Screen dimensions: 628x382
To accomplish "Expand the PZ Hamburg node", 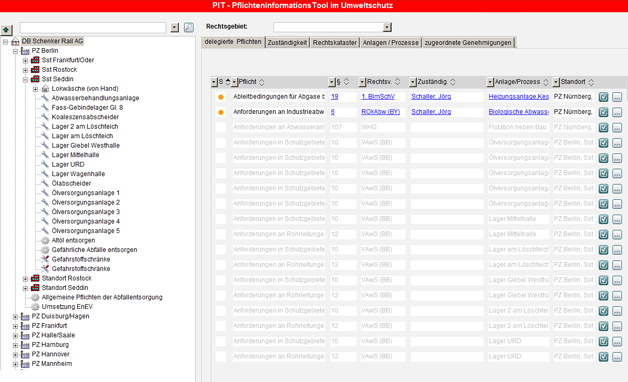I will pos(15,345).
